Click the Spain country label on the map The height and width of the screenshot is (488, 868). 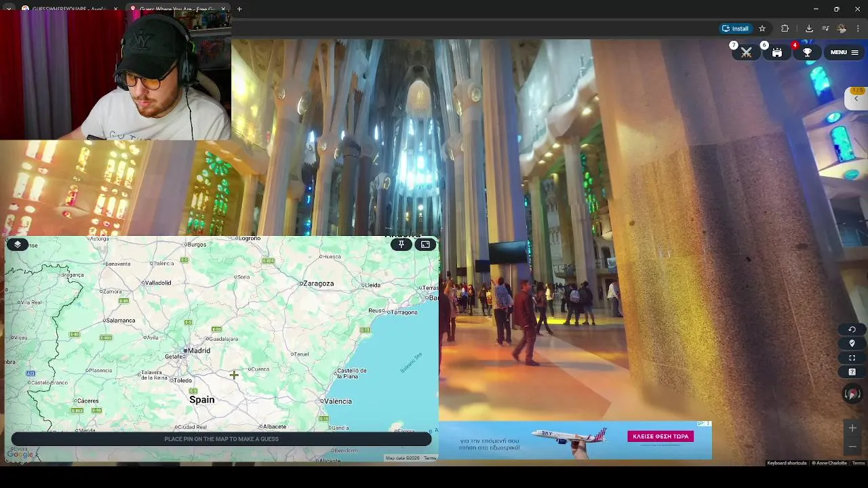(202, 400)
